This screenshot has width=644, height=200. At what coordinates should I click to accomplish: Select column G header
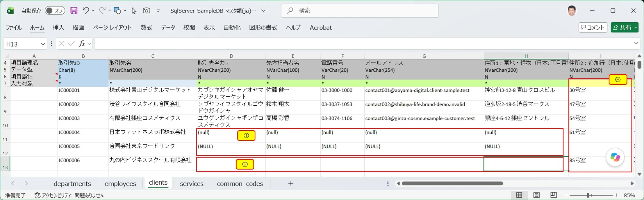424,56
